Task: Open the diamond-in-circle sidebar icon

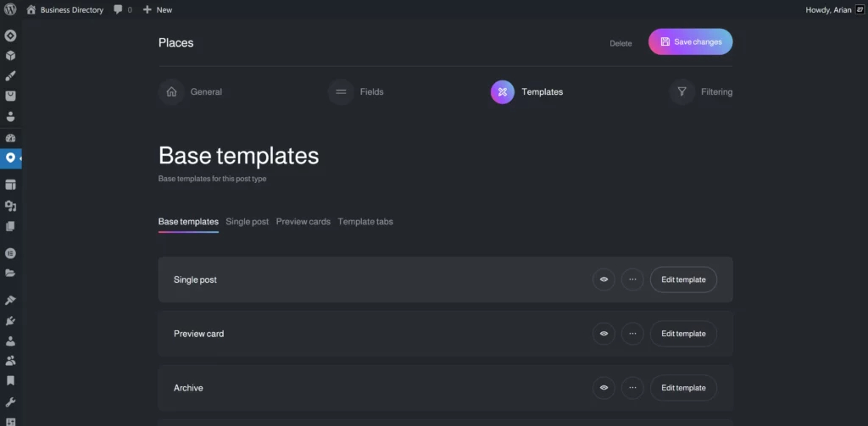Action: tap(10, 36)
